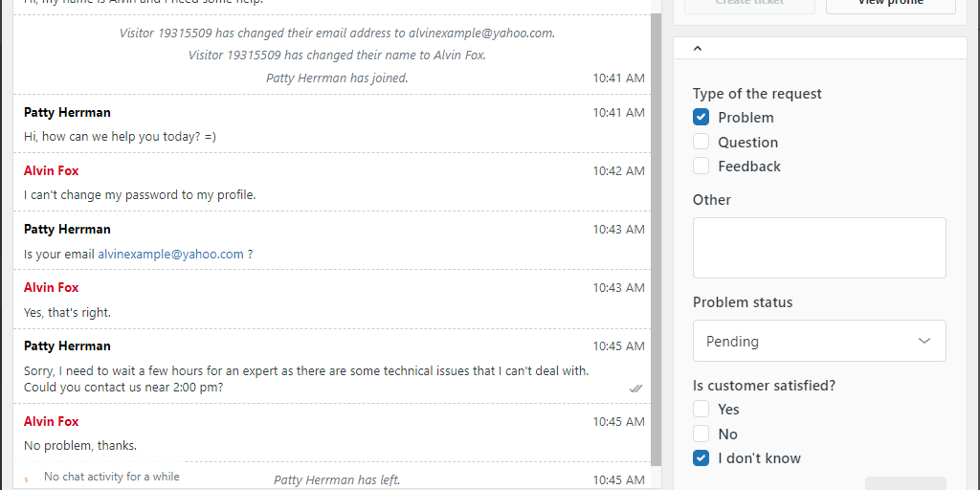Uncheck the Problem request type checkbox
This screenshot has width=980, height=490.
(701, 118)
